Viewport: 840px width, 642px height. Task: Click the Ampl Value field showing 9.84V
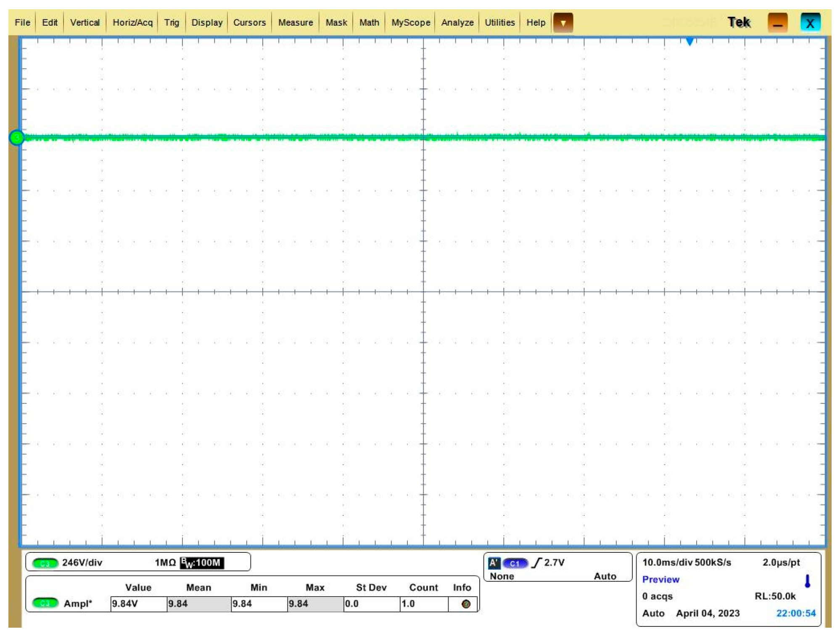pyautogui.click(x=139, y=604)
